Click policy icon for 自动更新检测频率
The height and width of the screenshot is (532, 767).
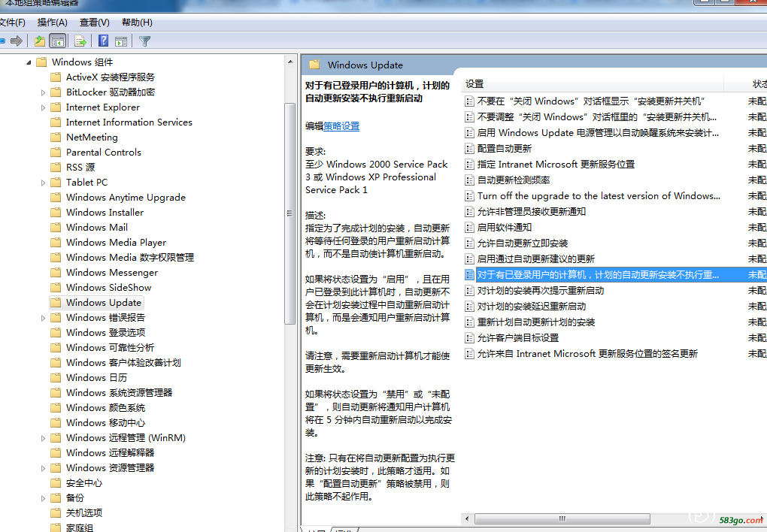coord(469,180)
